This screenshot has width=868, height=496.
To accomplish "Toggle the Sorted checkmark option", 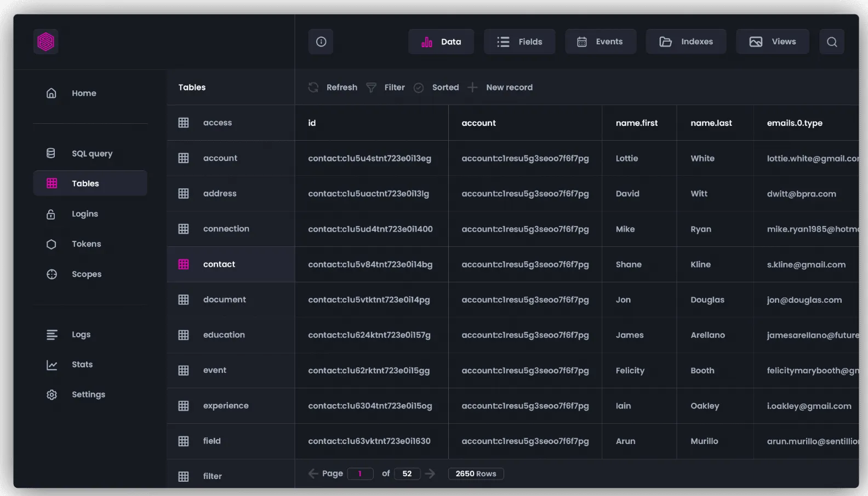I will coord(419,88).
